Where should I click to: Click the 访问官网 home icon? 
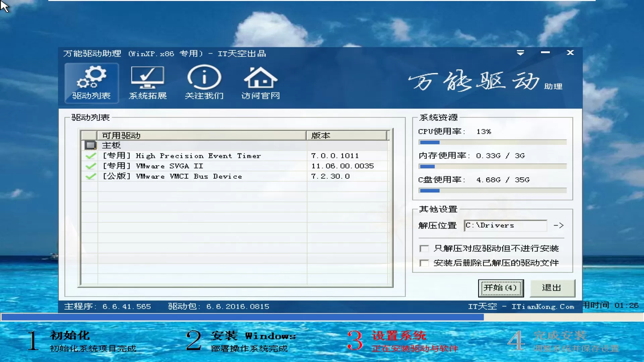[x=260, y=83]
